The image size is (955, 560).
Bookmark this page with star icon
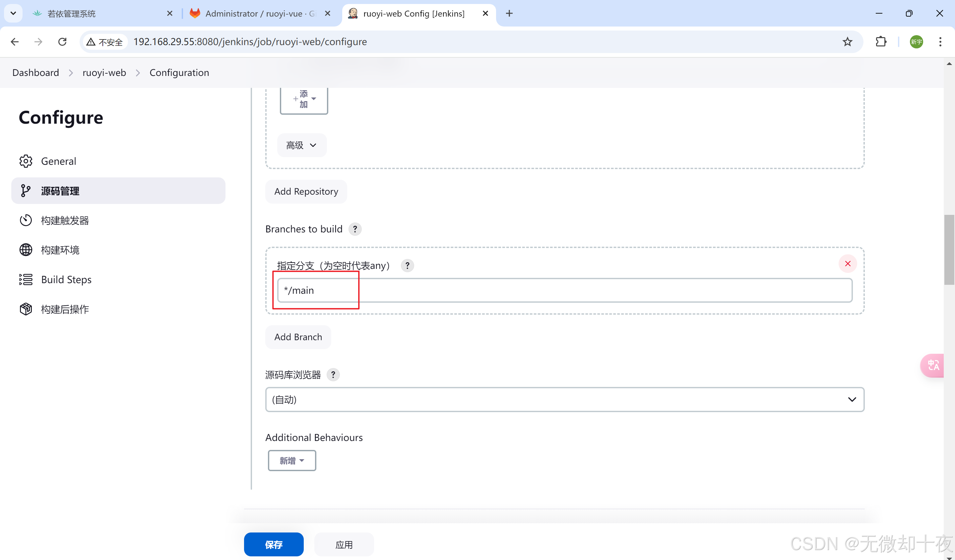click(x=847, y=42)
